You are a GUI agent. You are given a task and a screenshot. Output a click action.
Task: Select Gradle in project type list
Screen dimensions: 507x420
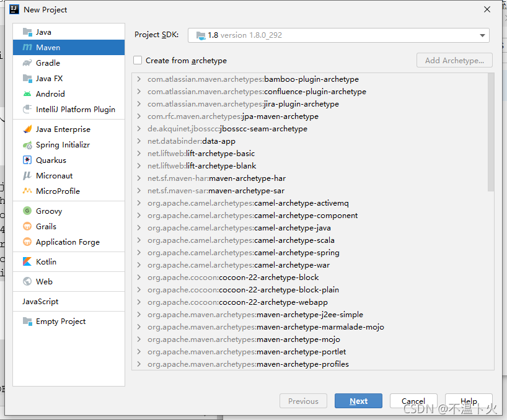point(69,63)
